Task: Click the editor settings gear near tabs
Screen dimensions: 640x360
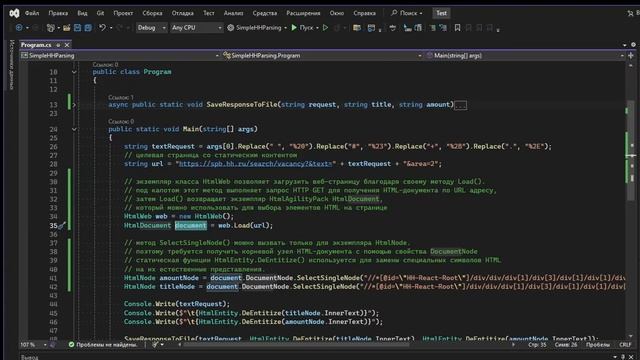Action: tap(633, 45)
